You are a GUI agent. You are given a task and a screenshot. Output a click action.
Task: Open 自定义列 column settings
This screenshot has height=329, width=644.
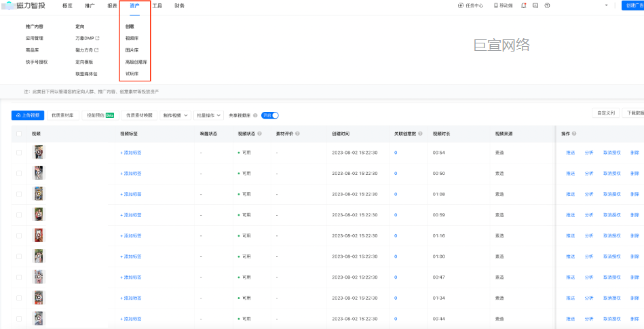pos(606,113)
